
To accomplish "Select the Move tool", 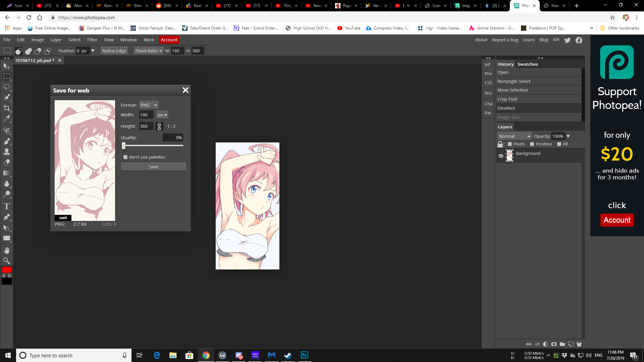I will 7,66.
